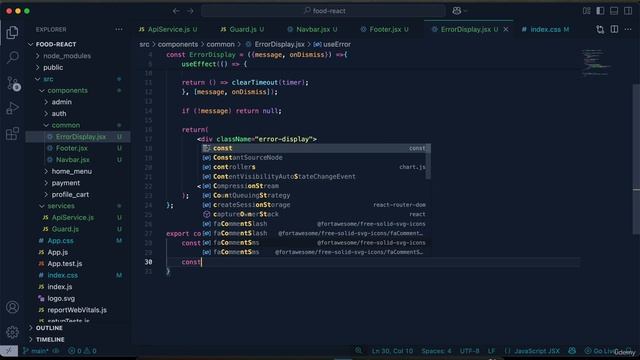
Task: Click the remote window indicator in status bar
Action: (9, 351)
